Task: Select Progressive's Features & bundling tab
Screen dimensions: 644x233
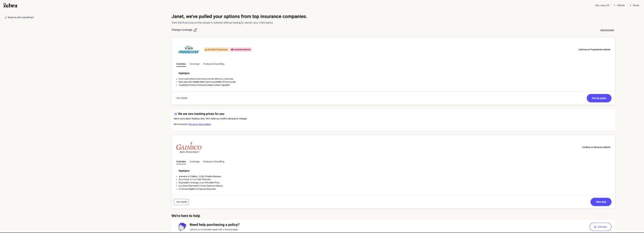Action: [x=214, y=64]
